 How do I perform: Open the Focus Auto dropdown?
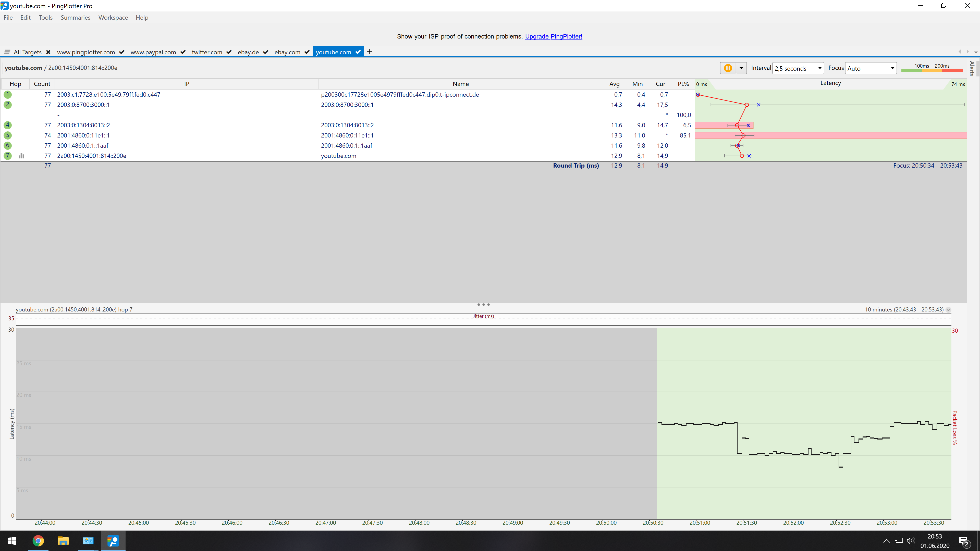[x=871, y=68]
